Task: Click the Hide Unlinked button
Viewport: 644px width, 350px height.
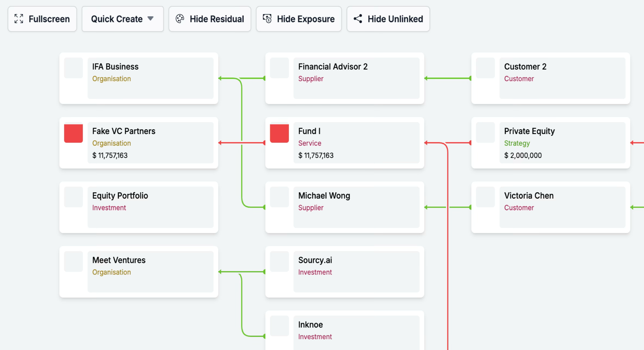Action: click(x=388, y=19)
